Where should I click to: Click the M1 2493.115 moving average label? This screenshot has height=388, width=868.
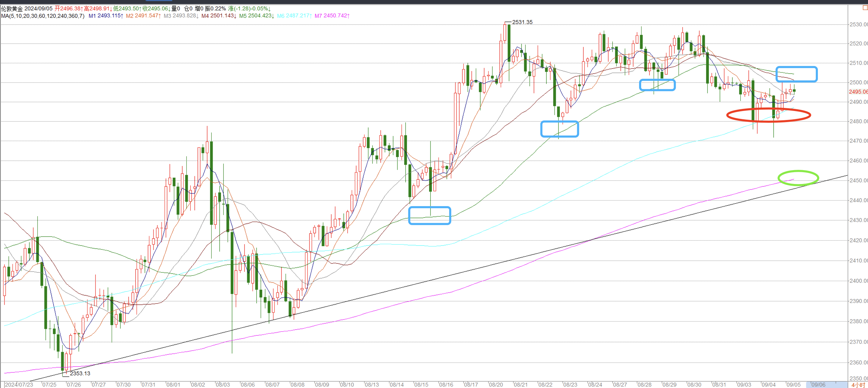[106, 16]
